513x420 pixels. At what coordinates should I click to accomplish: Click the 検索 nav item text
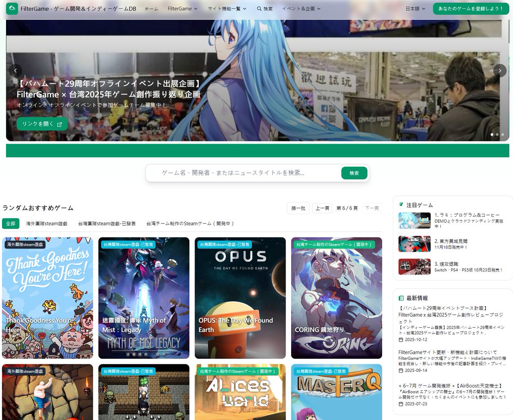(268, 9)
